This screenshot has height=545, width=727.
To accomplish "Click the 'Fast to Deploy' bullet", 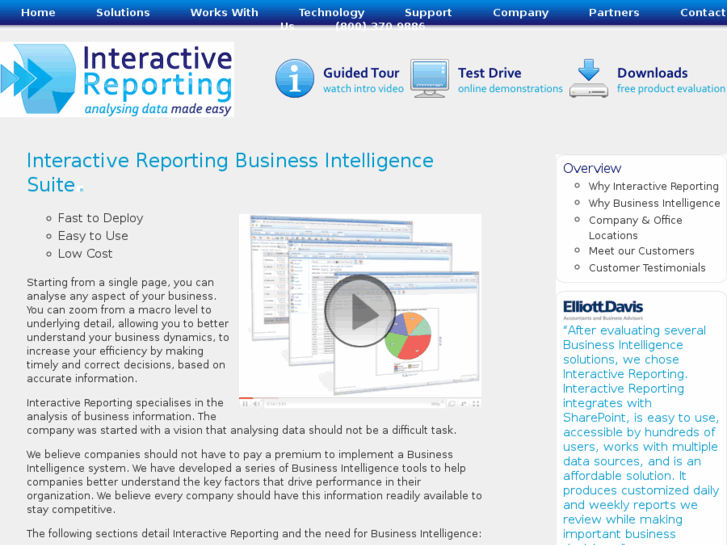I will coord(100,218).
